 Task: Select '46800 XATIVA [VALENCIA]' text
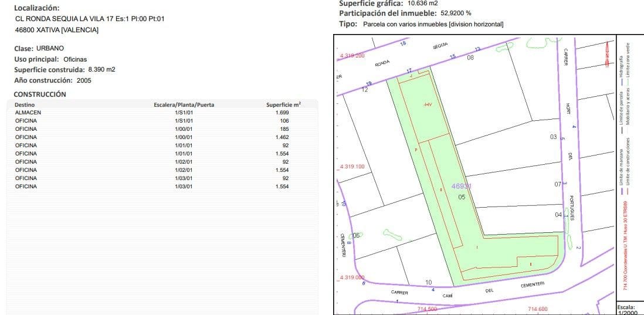click(x=57, y=30)
